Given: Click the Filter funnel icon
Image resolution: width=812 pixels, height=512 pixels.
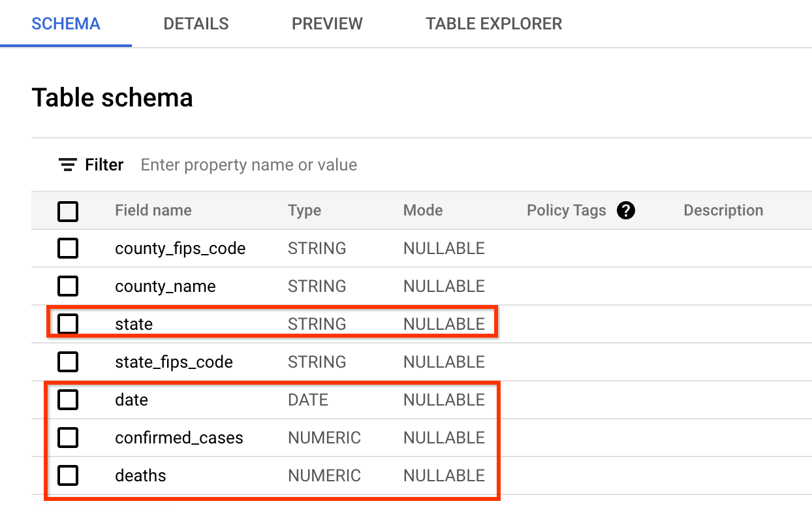Looking at the screenshot, I should 67,165.
